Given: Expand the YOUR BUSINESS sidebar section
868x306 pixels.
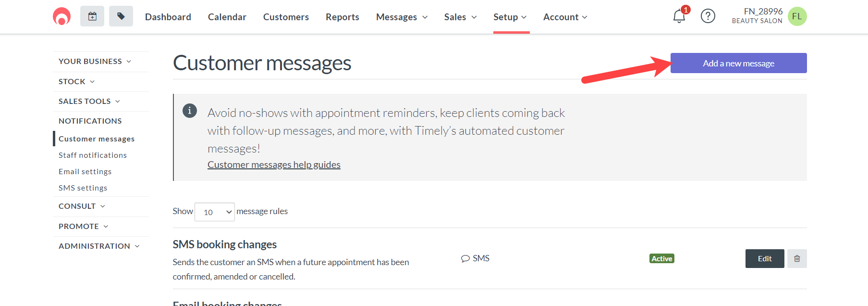Looking at the screenshot, I should 95,62.
